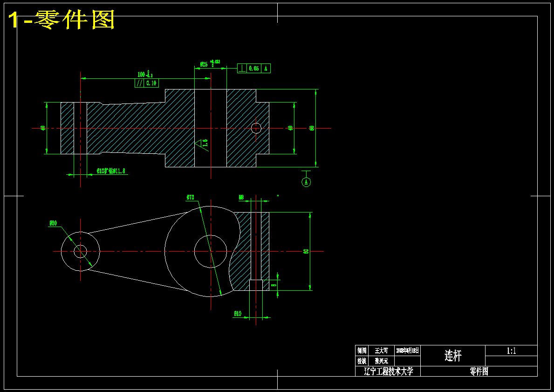This screenshot has width=554, height=392.
Task: Pick the perpendicularity tolerance value '0.05'
Action: coord(253,69)
